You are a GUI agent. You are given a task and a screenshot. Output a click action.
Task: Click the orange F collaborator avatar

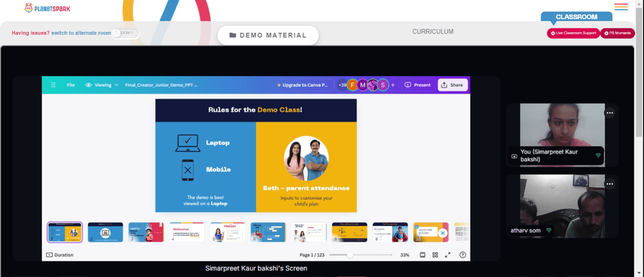352,85
